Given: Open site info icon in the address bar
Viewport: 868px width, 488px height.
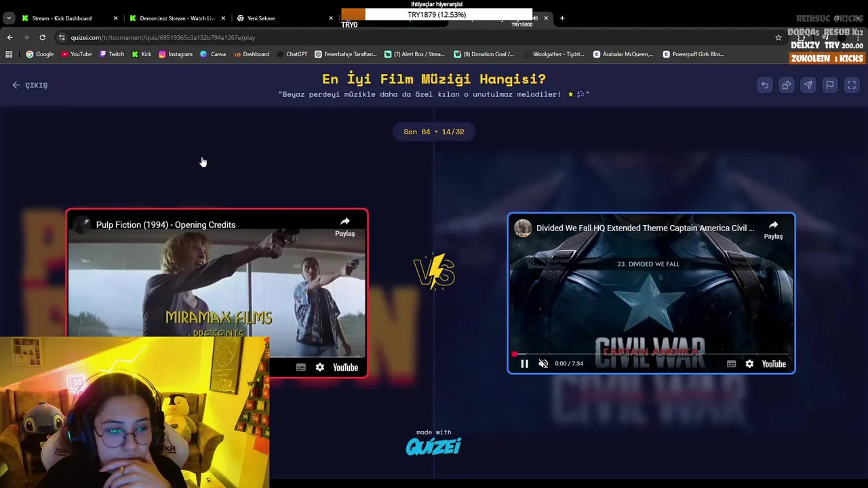Looking at the screenshot, I should [62, 38].
